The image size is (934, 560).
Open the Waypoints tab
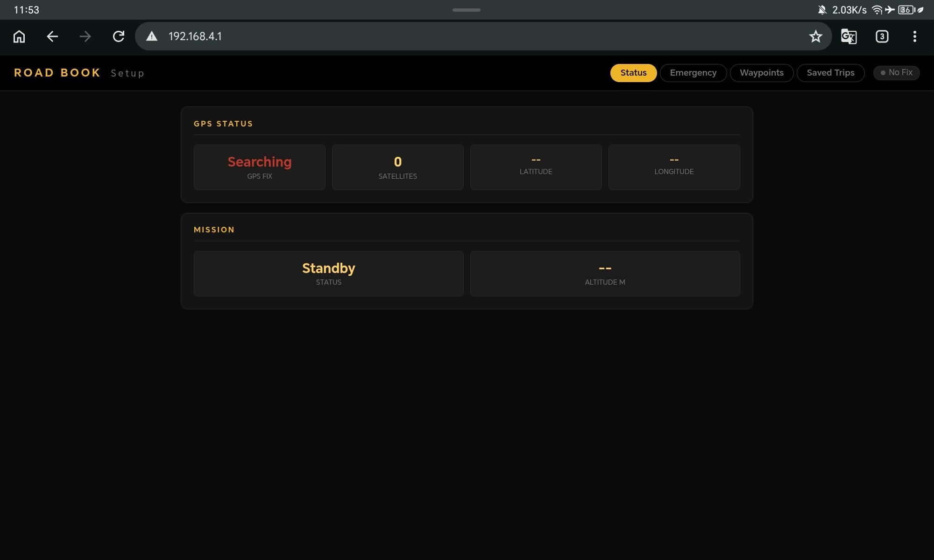coord(761,73)
